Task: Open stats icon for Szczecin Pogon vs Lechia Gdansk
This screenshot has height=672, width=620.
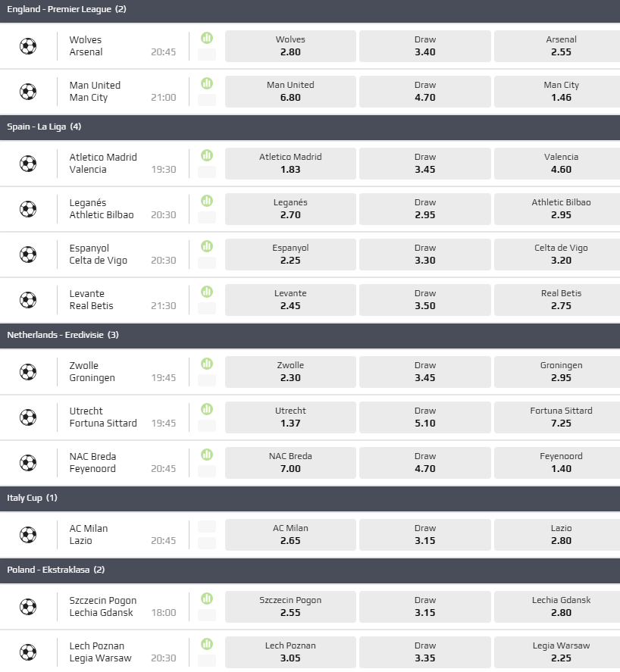Action: click(207, 599)
